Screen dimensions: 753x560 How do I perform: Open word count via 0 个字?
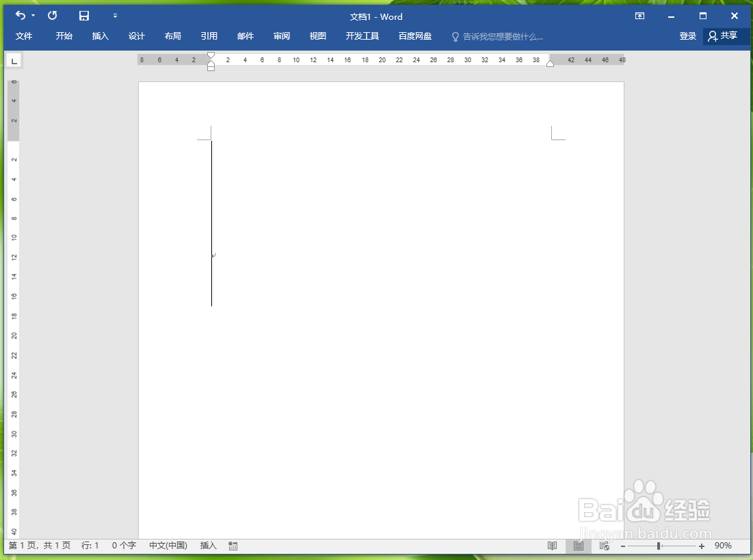[x=124, y=546]
